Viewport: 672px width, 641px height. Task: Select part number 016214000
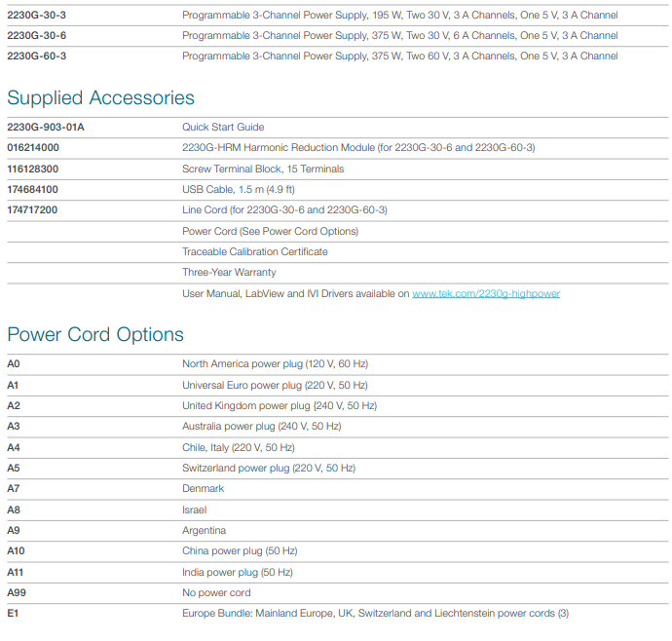33,148
